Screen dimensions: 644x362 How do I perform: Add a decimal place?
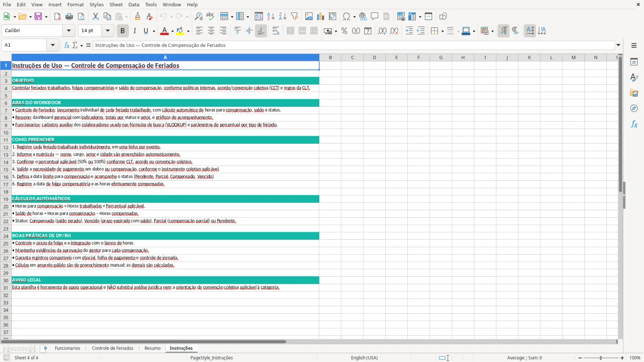[x=382, y=31]
